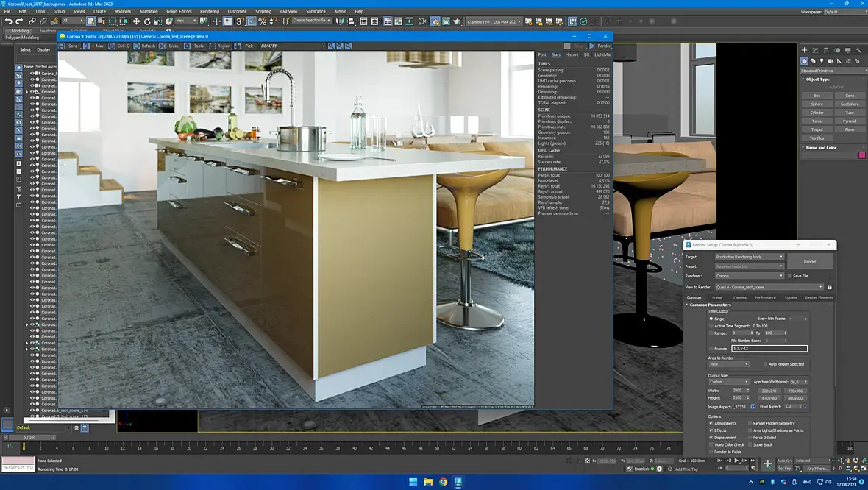This screenshot has height=490, width=868.
Task: Open the Create tab plus icon
Action: click(x=804, y=51)
